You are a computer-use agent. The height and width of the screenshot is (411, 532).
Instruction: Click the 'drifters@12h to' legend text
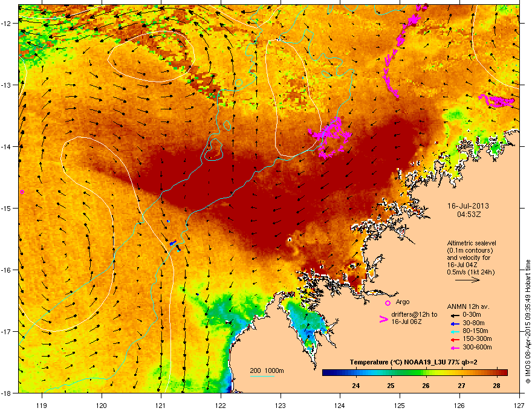414,315
